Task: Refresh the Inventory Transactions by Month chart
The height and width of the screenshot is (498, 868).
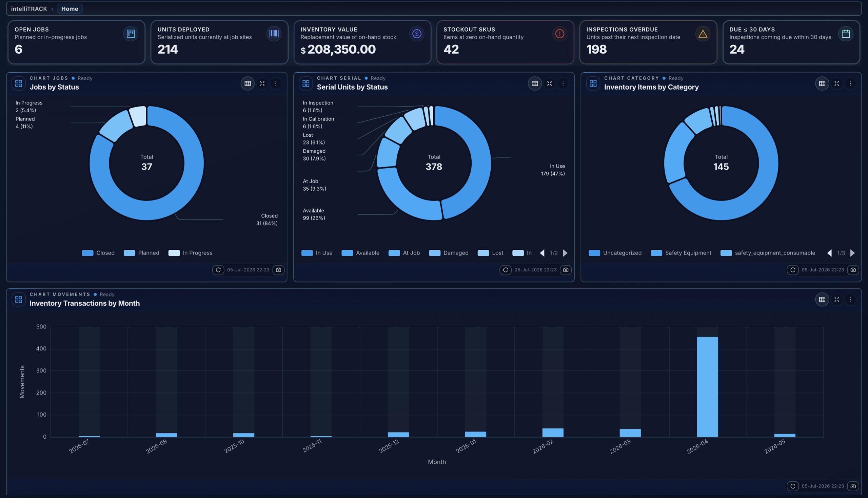Action: point(792,486)
